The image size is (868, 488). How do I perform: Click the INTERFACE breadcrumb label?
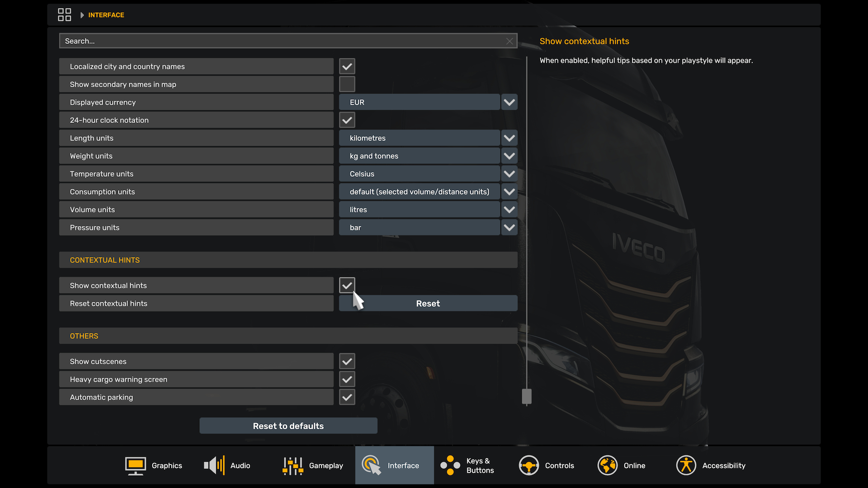(106, 15)
